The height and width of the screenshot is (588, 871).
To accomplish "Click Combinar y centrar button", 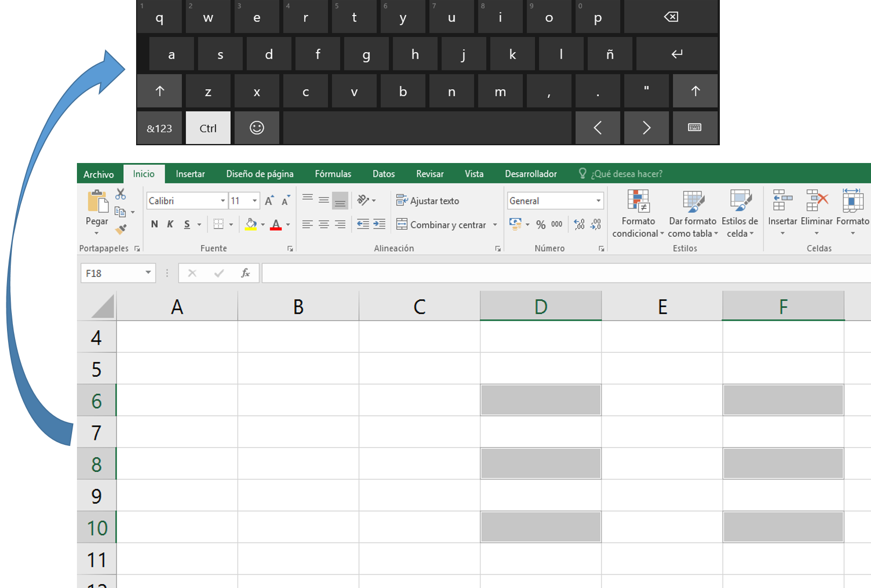I will click(441, 225).
